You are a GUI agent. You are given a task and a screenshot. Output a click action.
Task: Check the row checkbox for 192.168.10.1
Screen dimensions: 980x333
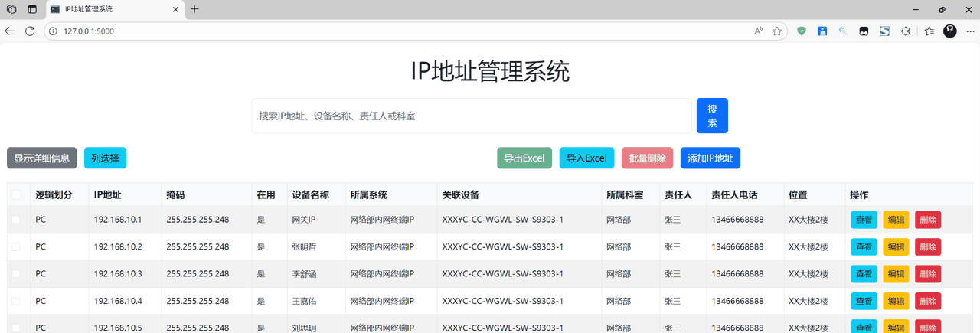(x=17, y=220)
